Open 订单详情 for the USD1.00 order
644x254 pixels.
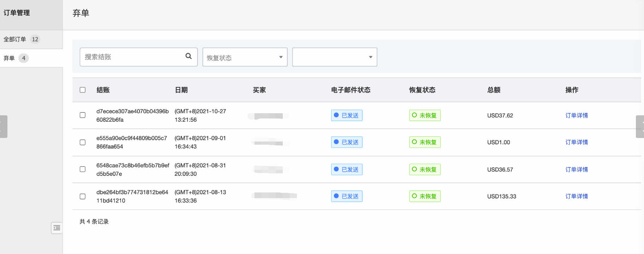576,142
